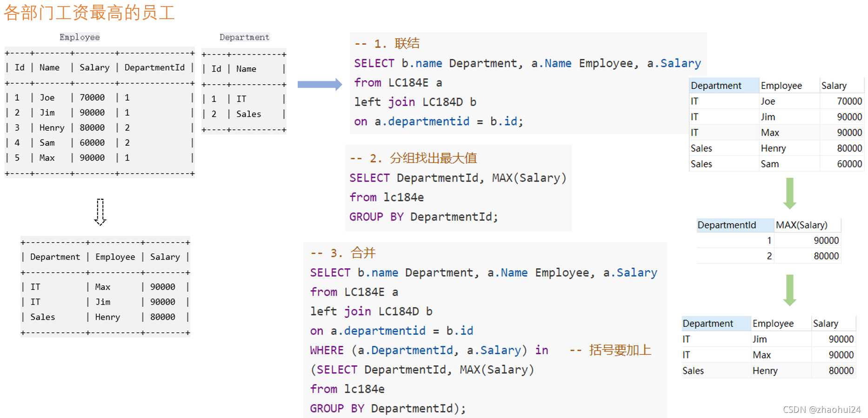The height and width of the screenshot is (418, 868).
Task: Click the comment '-- 1. 联结'
Action: tap(387, 44)
